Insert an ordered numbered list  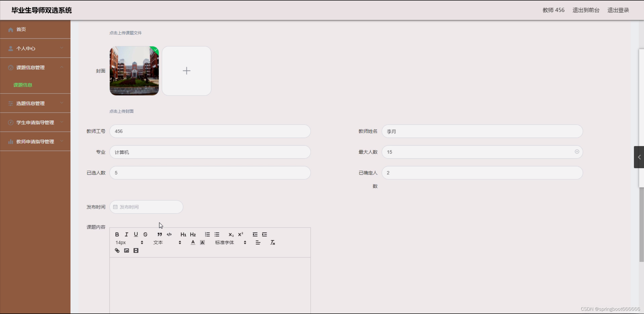tap(207, 234)
